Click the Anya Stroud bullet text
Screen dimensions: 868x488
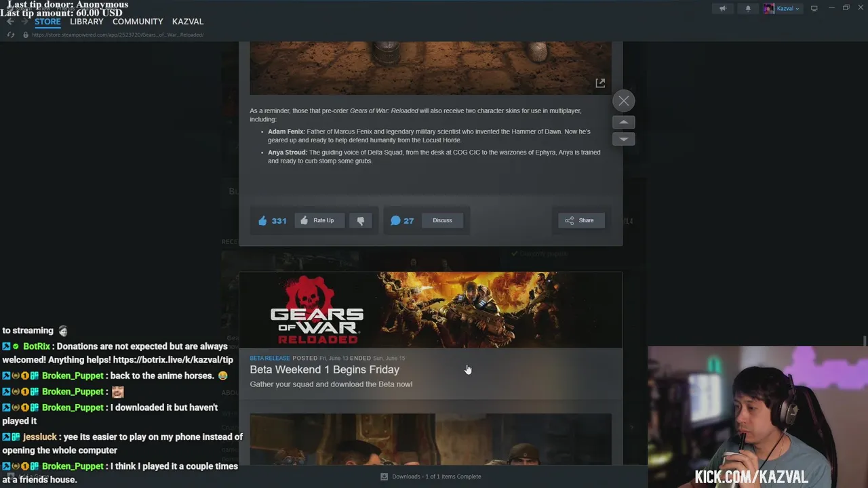(x=434, y=157)
